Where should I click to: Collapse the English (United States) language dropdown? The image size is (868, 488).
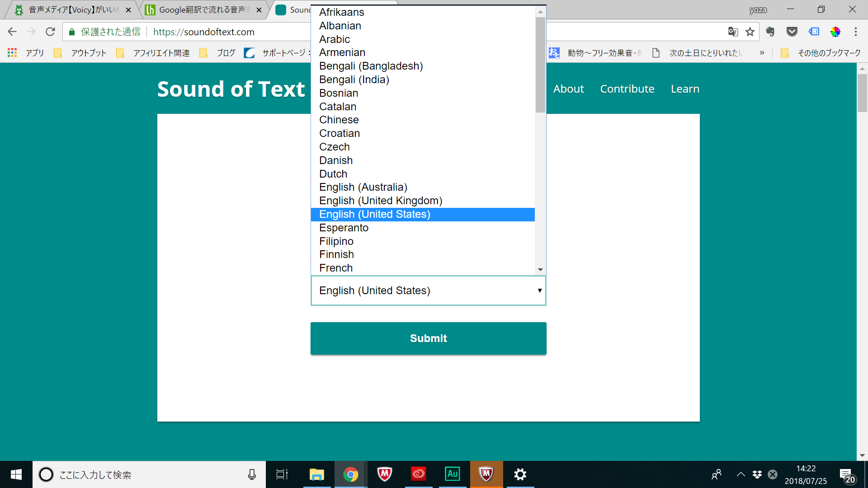click(428, 291)
